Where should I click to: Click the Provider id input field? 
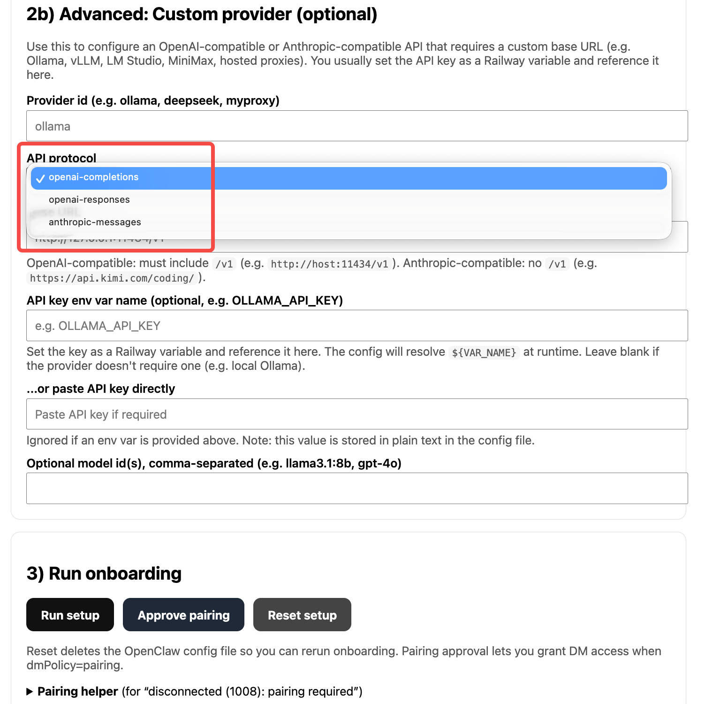(356, 126)
